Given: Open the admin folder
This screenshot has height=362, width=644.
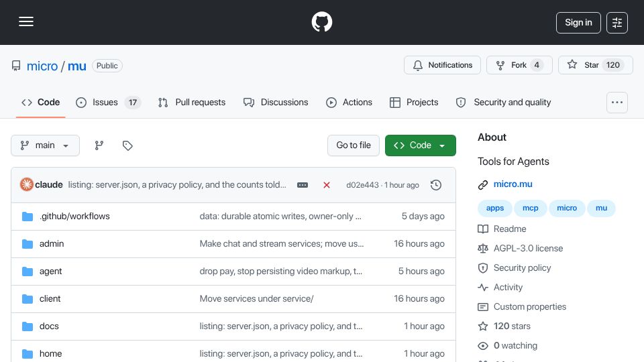Looking at the screenshot, I should tap(52, 244).
